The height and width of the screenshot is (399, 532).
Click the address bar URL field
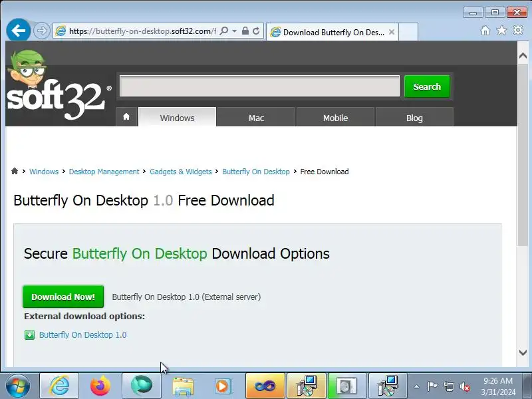142,31
